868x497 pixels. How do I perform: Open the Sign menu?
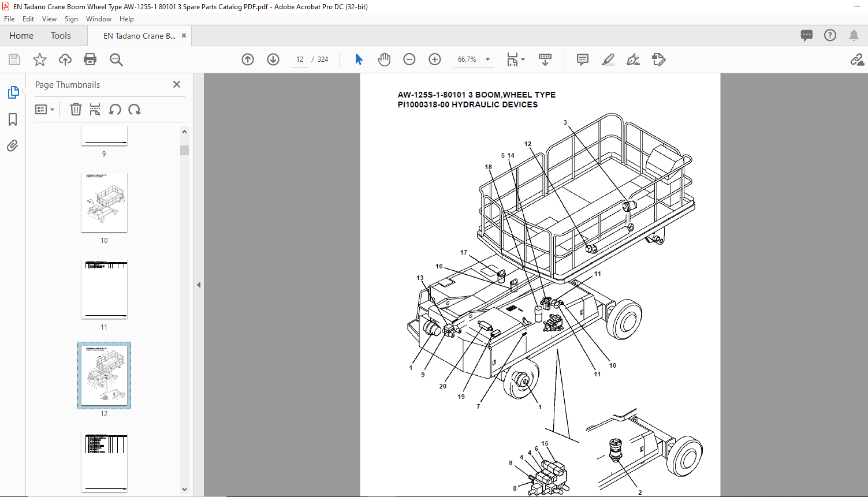pos(71,19)
